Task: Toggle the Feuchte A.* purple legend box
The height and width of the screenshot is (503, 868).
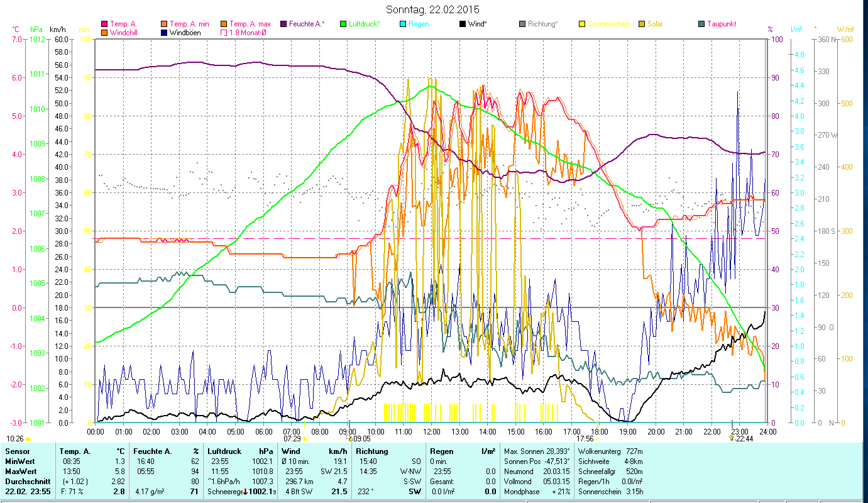Action: pyautogui.click(x=283, y=24)
